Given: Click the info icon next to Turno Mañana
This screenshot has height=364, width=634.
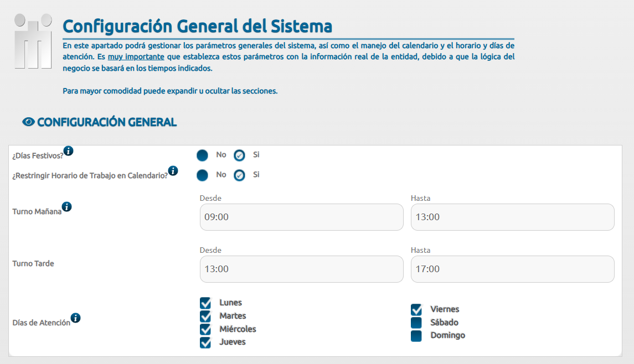Looking at the screenshot, I should click(66, 207).
